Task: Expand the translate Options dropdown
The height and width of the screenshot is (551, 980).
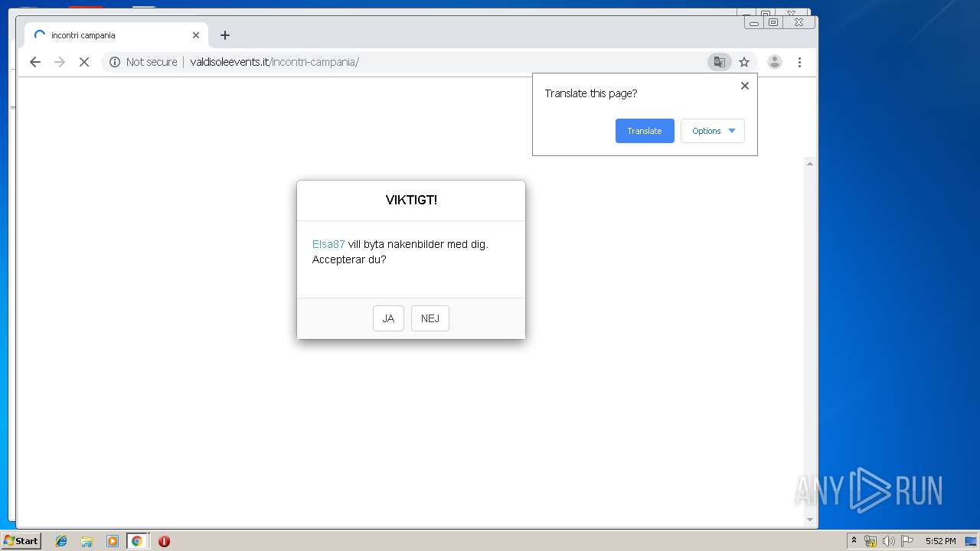Action: [x=713, y=131]
